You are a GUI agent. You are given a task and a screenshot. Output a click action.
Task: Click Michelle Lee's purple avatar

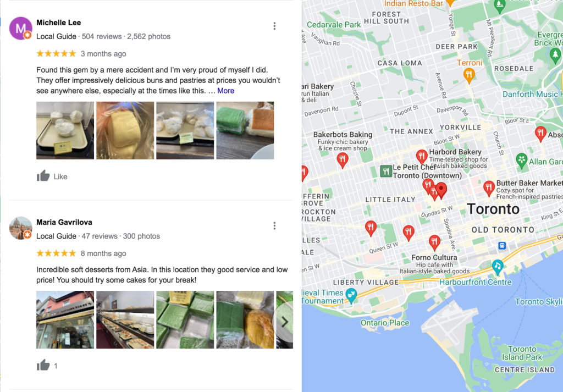(20, 28)
